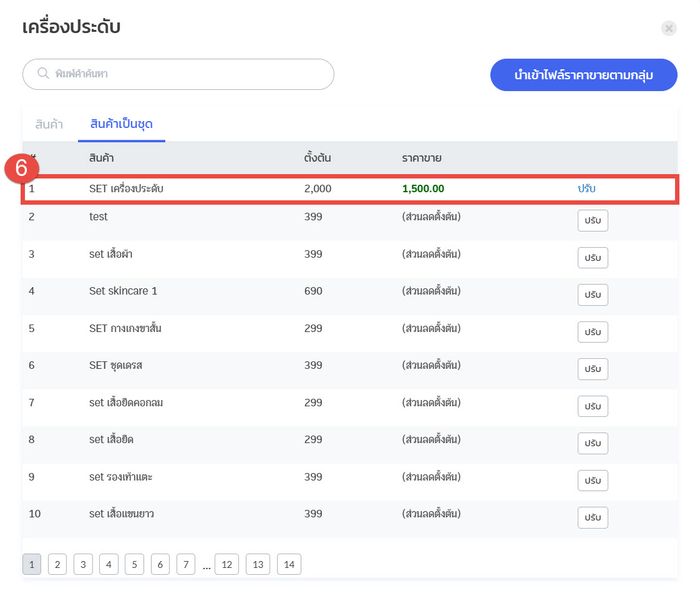This screenshot has height=601, width=700.
Task: Go to page 2 of results
Action: tap(57, 565)
